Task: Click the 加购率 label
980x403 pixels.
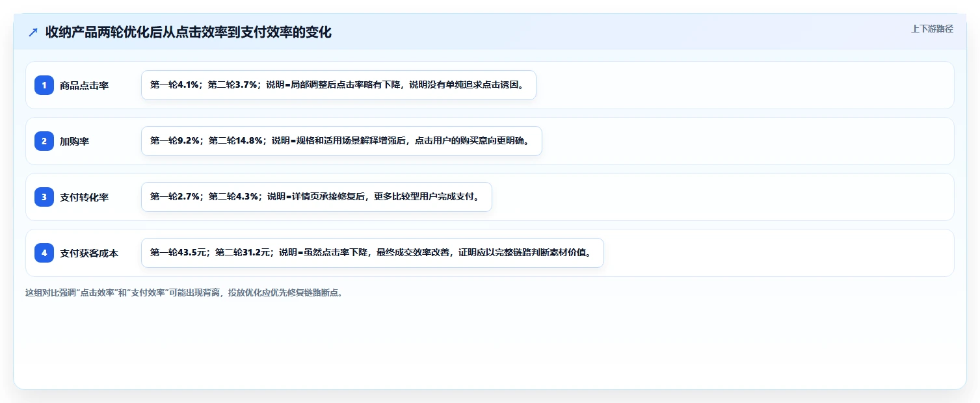Action: coord(74,141)
